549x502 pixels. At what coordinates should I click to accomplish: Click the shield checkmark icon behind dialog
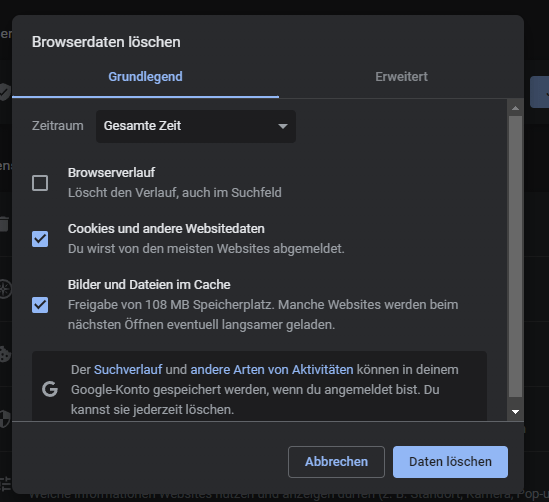point(5,92)
